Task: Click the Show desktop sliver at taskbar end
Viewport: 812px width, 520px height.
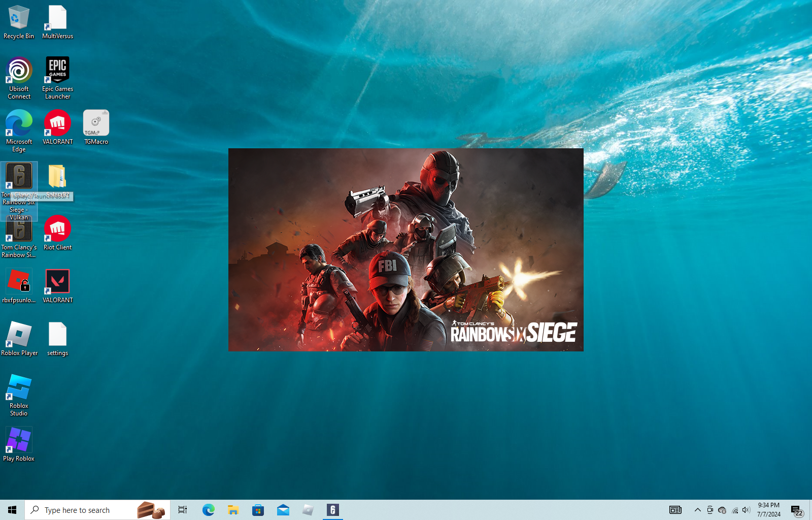Action: click(810, 510)
